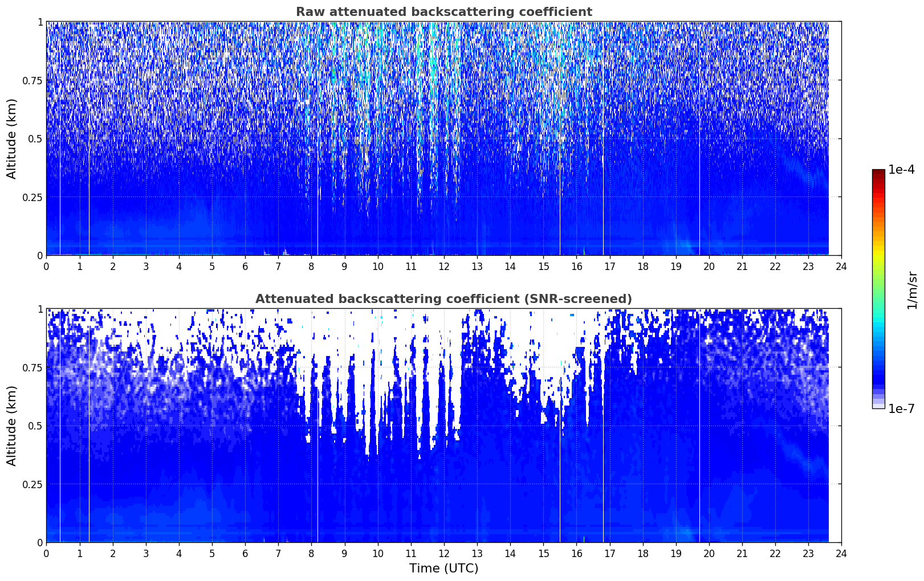Image resolution: width=924 pixels, height=581 pixels.
Task: Click hour 22 tick label on lower plot
Action: (x=775, y=553)
